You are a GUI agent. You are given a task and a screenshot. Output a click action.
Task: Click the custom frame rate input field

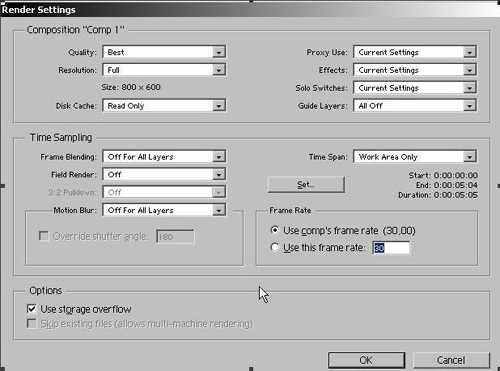tap(391, 248)
